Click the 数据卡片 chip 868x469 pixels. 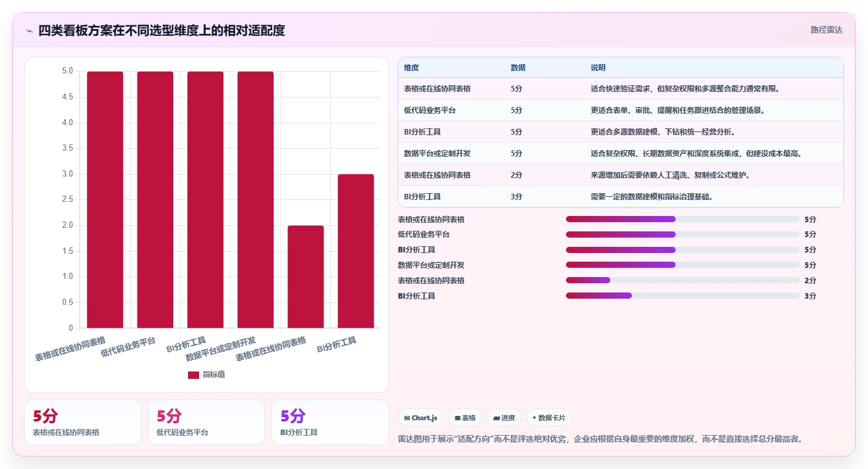coord(549,418)
